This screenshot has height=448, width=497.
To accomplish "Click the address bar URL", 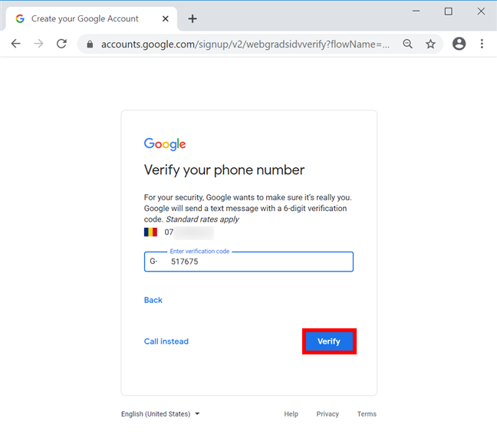I will (245, 44).
